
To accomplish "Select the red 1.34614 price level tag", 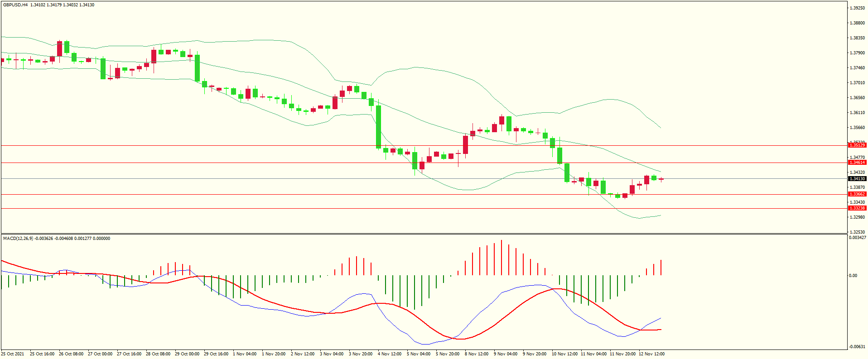I will click(857, 163).
